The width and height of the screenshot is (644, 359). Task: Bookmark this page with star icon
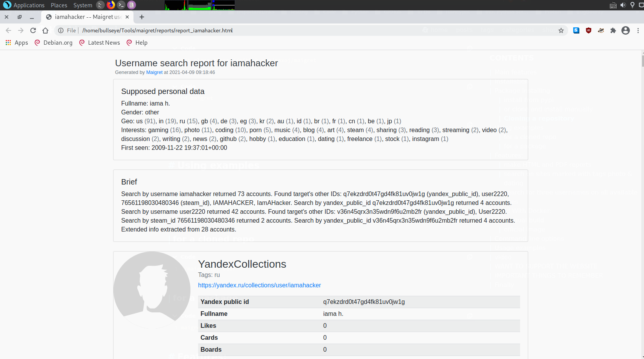click(x=561, y=30)
